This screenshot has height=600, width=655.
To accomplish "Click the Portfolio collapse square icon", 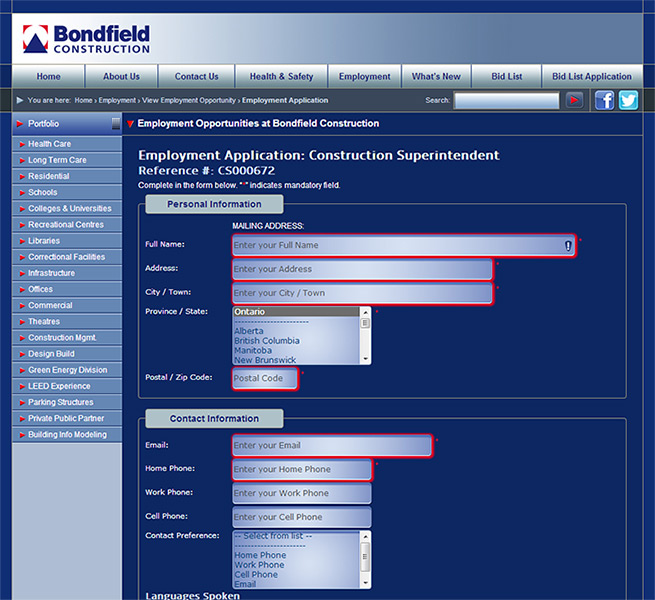I will 116,123.
